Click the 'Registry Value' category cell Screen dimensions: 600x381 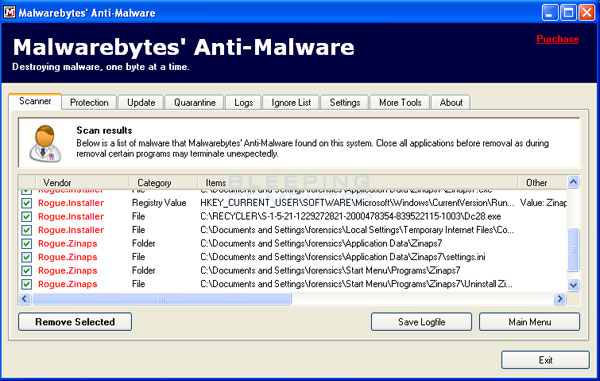point(159,203)
